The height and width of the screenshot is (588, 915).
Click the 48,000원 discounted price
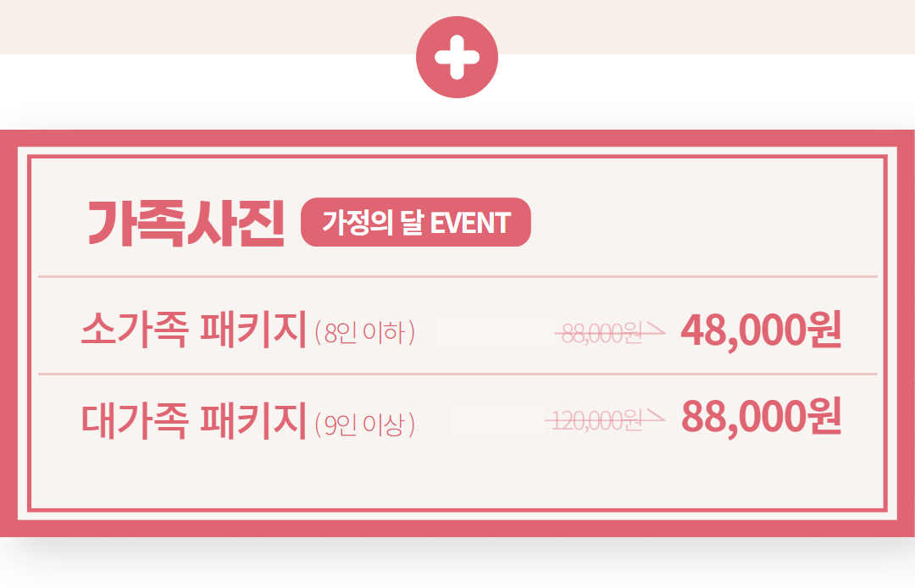(761, 330)
